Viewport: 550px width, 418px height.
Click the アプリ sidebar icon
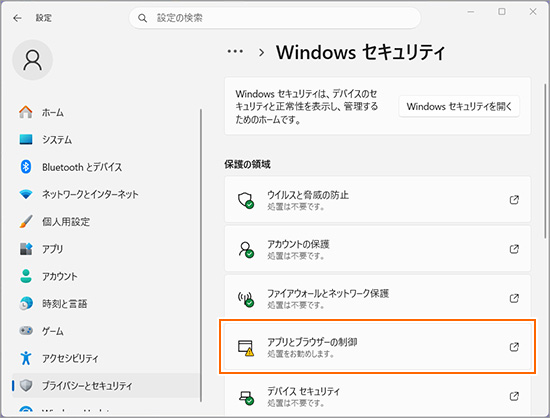tap(26, 249)
